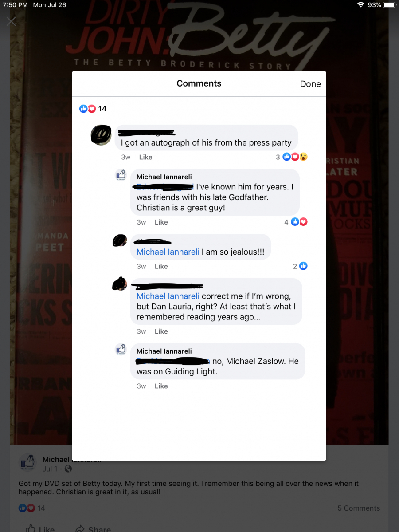Screen dimensions: 399x532
Task: Like the 'I've known him for years' reply
Action: click(161, 222)
